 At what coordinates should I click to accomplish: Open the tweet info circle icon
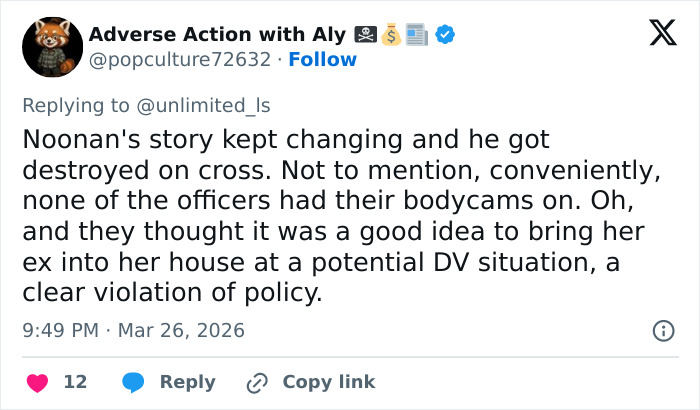pos(662,330)
